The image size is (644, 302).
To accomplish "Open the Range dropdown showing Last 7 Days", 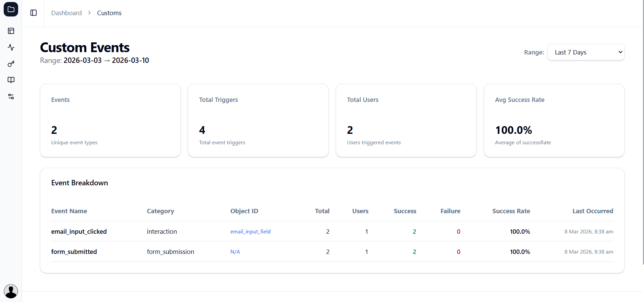I will pyautogui.click(x=586, y=52).
